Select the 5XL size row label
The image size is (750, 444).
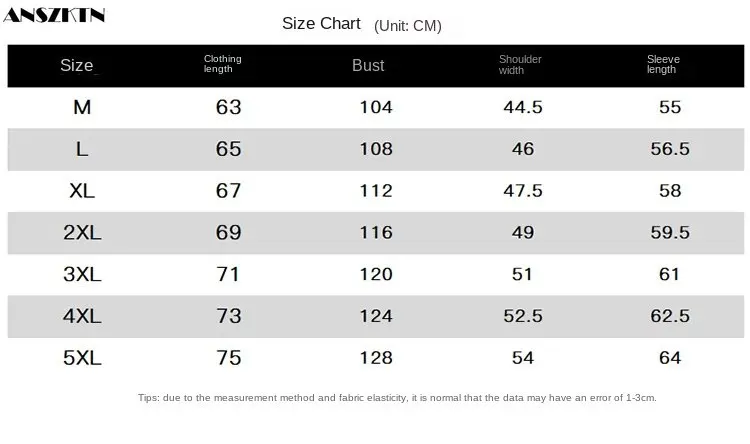[x=82, y=358]
